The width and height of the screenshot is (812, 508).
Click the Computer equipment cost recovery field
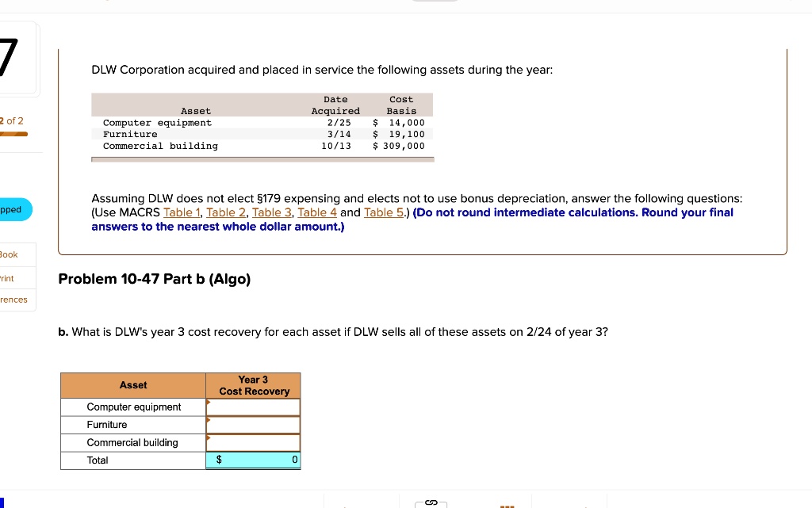coord(253,407)
